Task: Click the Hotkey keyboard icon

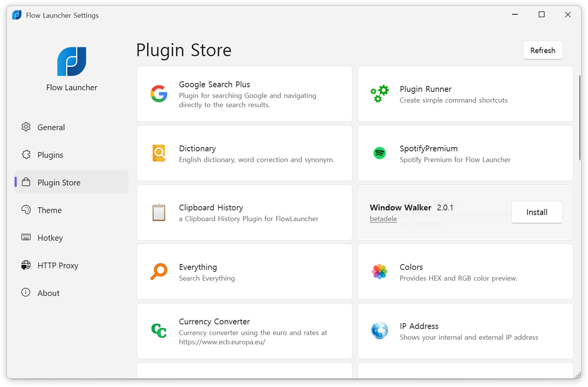Action: (26, 238)
